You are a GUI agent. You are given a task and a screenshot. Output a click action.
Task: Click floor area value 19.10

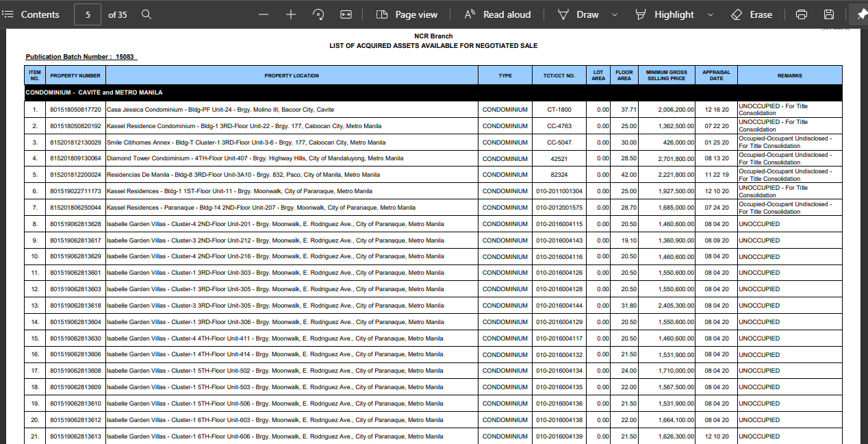coord(628,241)
